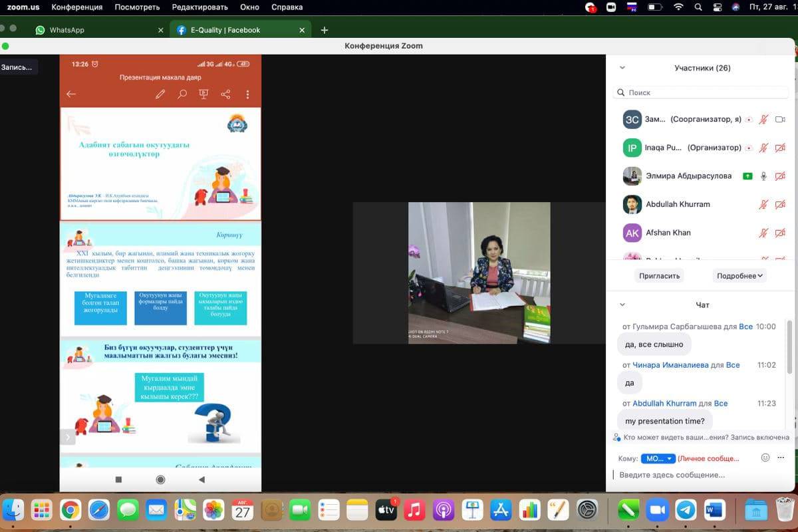The image size is (798, 532).
Task: Click the Поиск participant search field
Action: tap(702, 92)
